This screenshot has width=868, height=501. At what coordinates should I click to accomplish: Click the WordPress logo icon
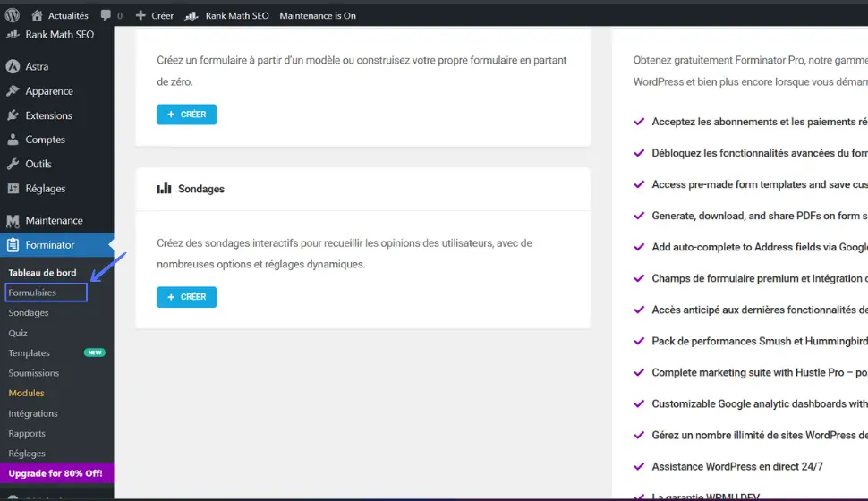click(13, 15)
